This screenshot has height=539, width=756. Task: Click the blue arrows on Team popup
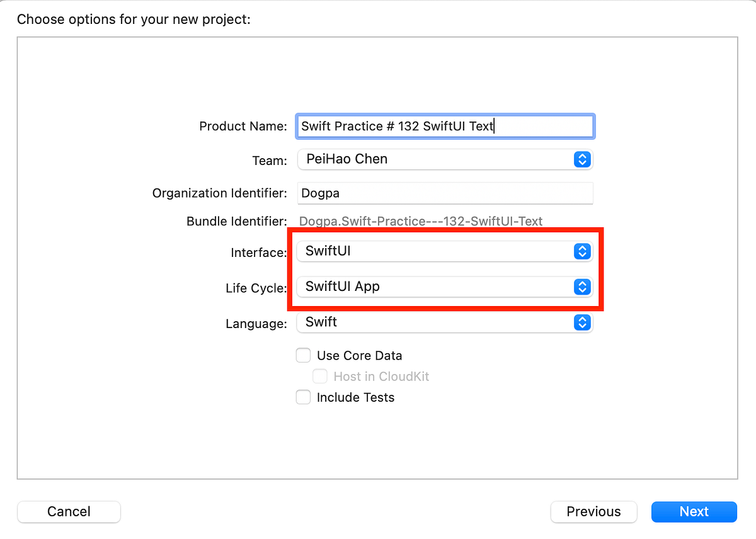tap(582, 159)
